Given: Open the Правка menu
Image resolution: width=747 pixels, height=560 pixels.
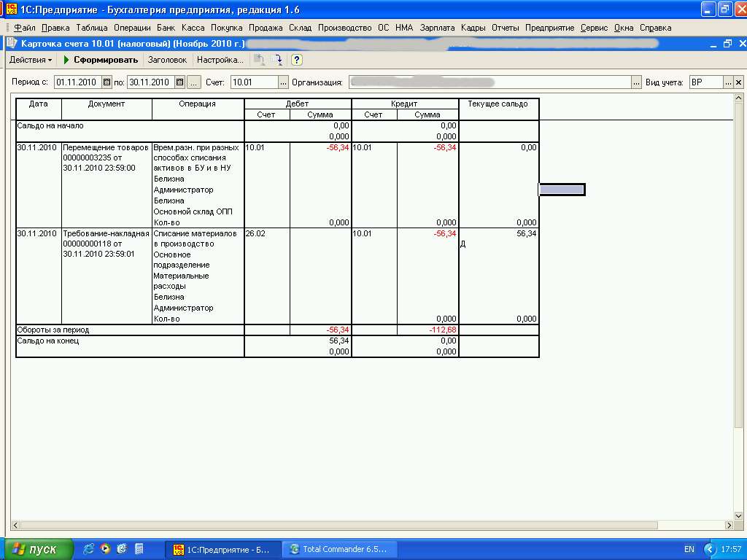Looking at the screenshot, I should pos(55,28).
